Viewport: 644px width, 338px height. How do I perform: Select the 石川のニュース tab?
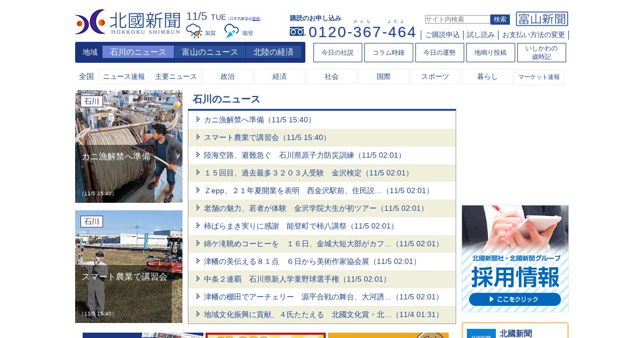tap(138, 52)
